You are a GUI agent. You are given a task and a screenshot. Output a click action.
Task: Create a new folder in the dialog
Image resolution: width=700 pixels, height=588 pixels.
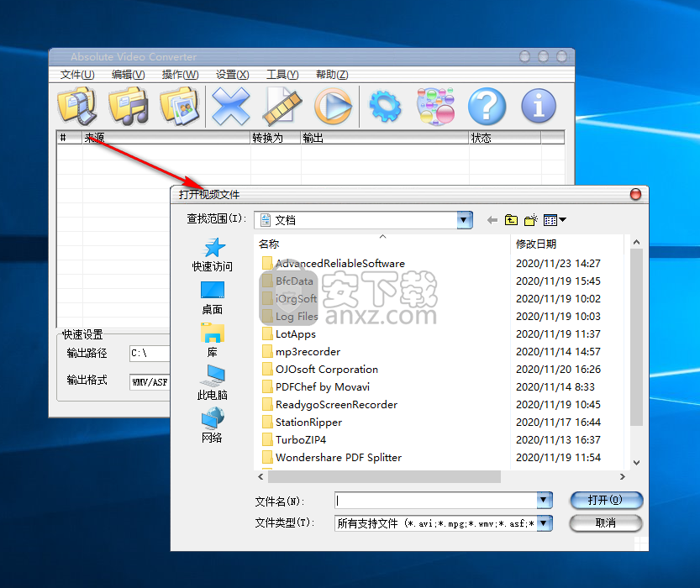531,220
